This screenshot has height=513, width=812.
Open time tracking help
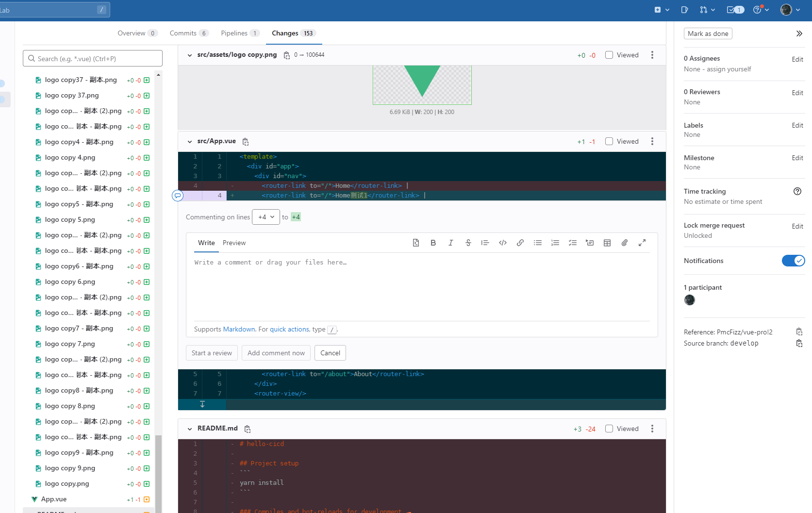click(x=797, y=191)
